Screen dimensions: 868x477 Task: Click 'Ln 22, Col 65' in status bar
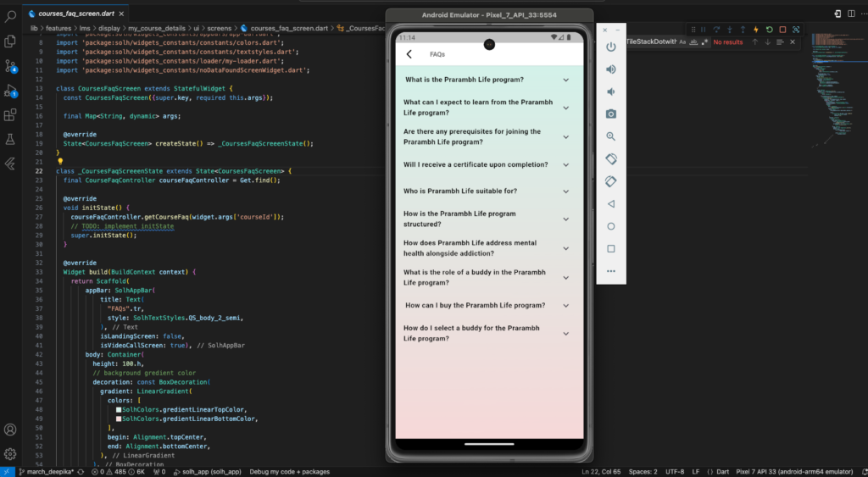click(600, 472)
